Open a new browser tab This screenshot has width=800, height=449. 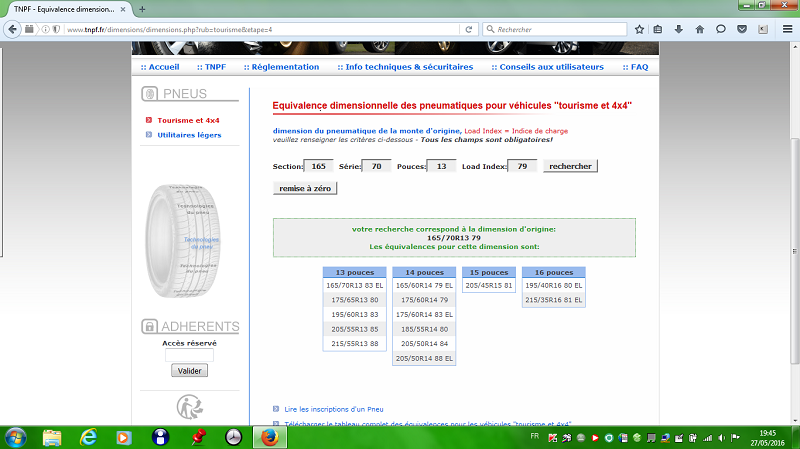143,9
